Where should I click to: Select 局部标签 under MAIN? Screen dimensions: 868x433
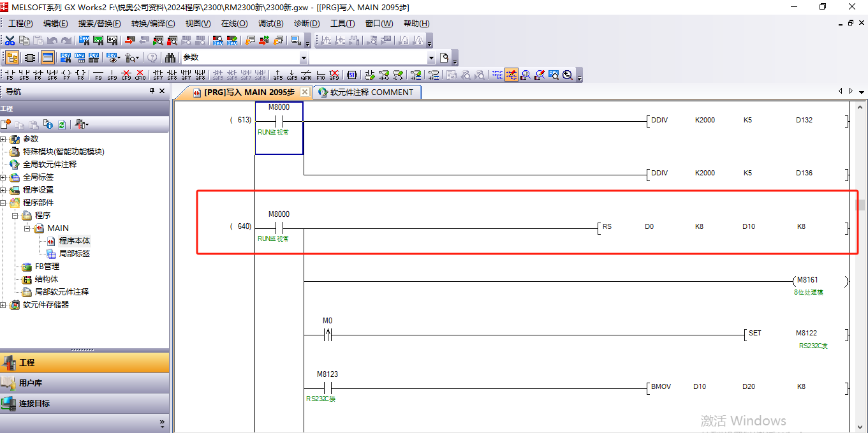pos(74,254)
